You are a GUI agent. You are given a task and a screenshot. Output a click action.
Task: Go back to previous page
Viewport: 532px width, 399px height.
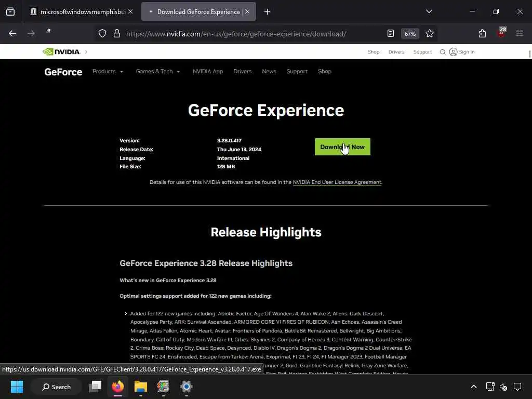(x=12, y=34)
